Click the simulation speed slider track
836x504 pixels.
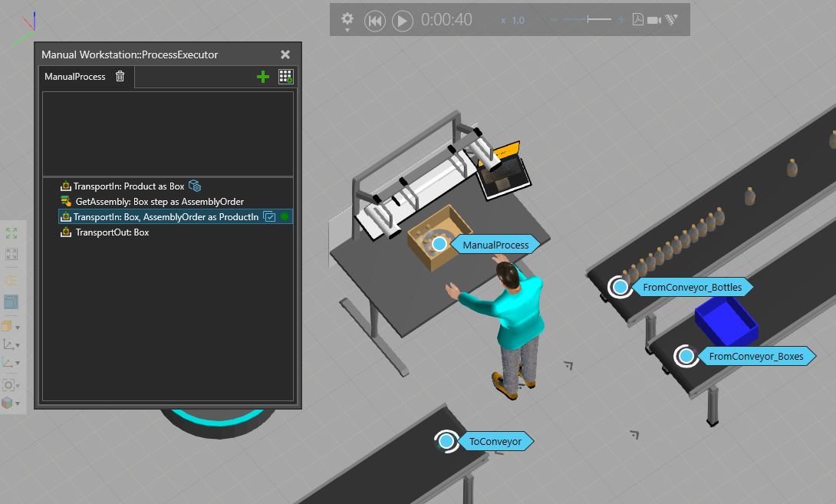point(588,20)
